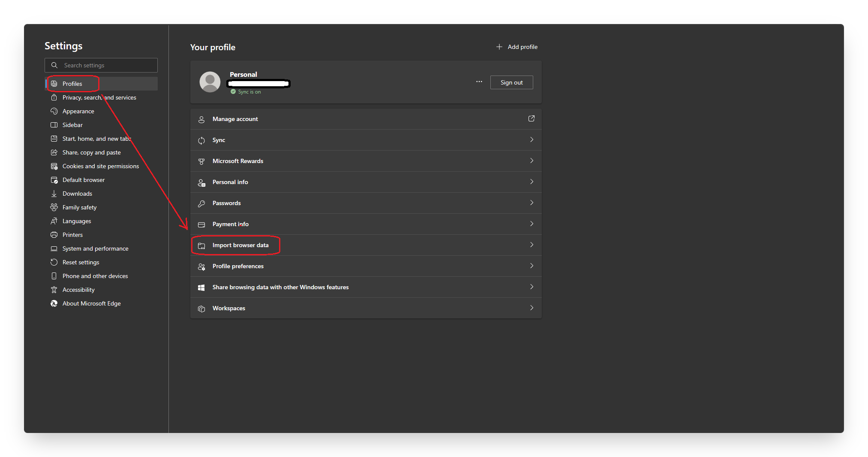
Task: Click the Microsoft Rewards trophy icon
Action: 201,161
